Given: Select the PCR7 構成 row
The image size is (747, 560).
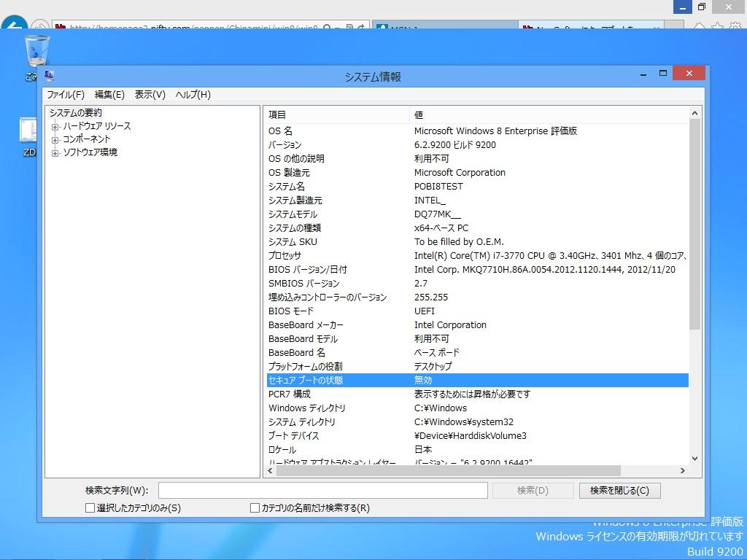Looking at the screenshot, I should pyautogui.click(x=476, y=394).
